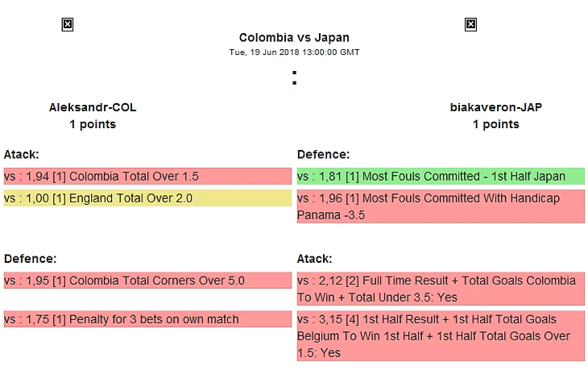Click the left Atack section heading

click(x=22, y=154)
